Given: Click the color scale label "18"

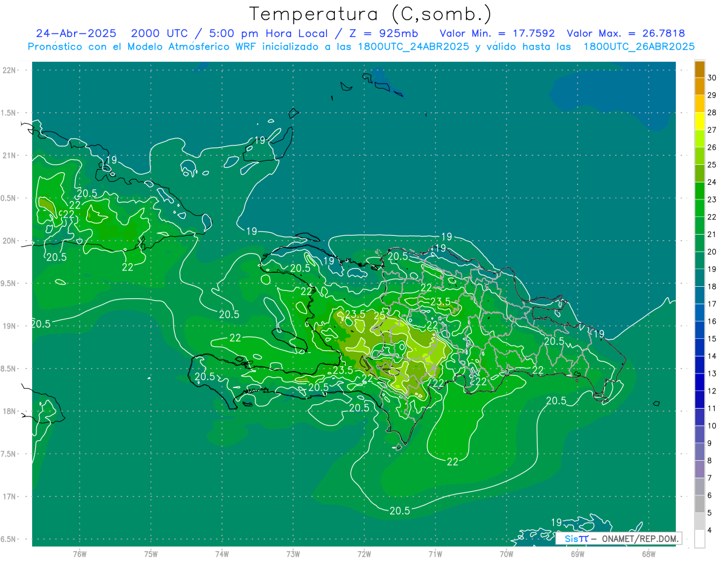Looking at the screenshot, I should point(712,287).
